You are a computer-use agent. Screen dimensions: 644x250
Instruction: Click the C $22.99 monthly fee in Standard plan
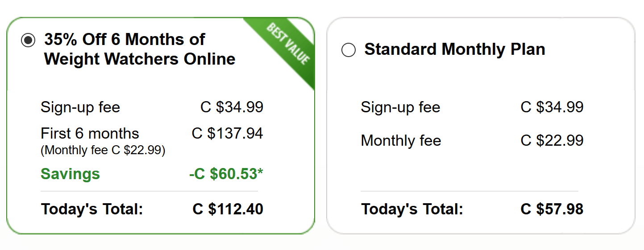(552, 141)
